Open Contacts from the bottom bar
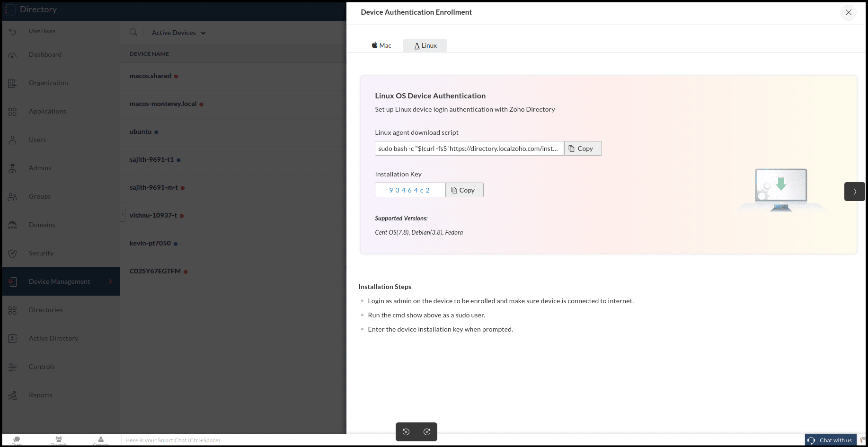The width and height of the screenshot is (868, 447). (101, 440)
